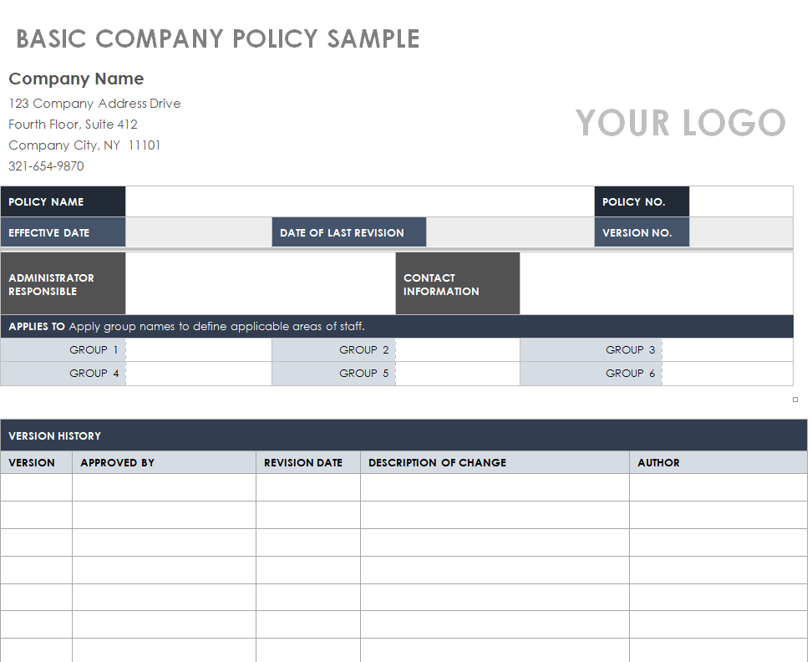Screen dimensions: 812x662
Task: Click the Group 5 name cell
Action: (x=457, y=374)
